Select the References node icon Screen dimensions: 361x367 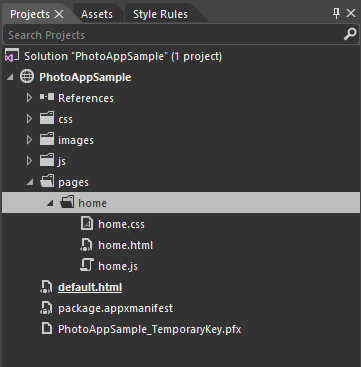47,98
